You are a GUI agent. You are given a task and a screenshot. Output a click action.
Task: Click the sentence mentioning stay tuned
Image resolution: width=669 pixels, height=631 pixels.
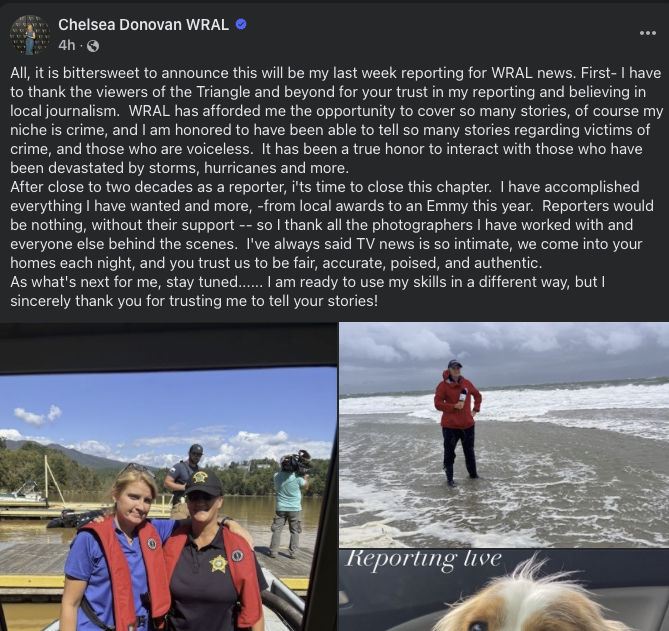point(138,282)
